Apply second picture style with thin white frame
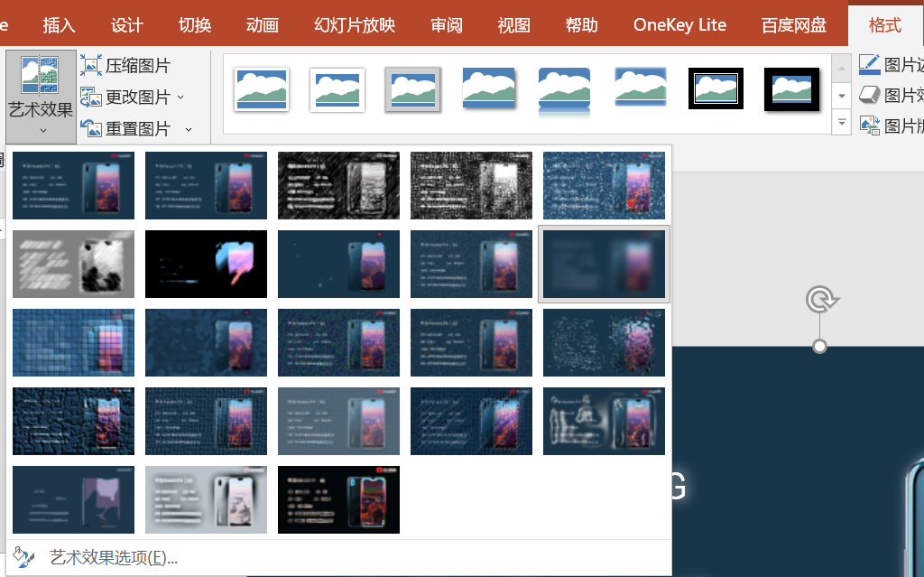Viewport: 924px width, 577px height. 337,89
